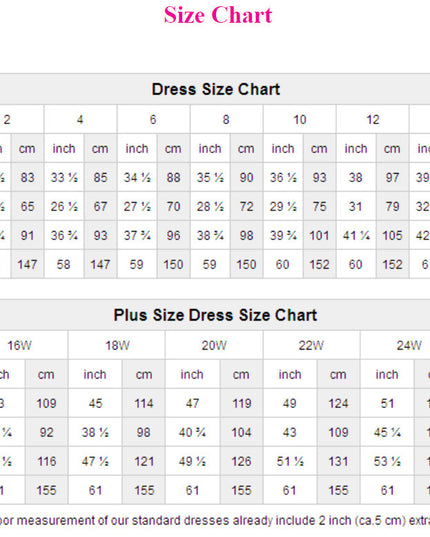Select the '90' cm cell

pyautogui.click(x=246, y=177)
